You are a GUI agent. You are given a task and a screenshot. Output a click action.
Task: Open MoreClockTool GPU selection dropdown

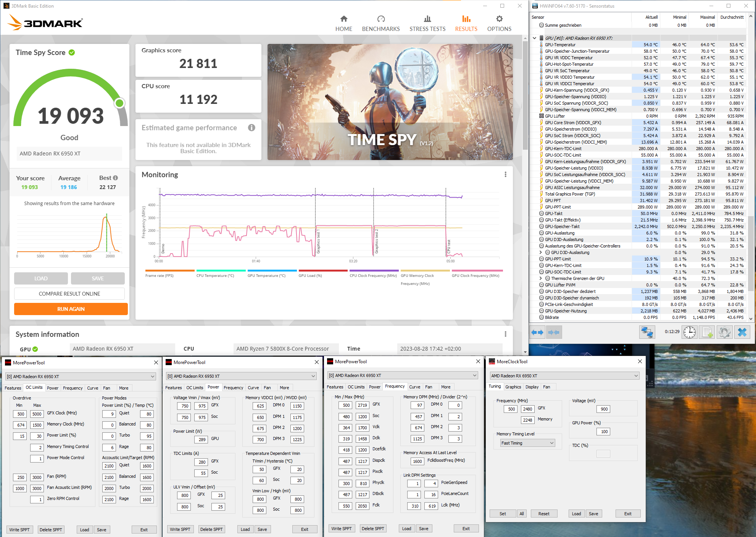coord(564,376)
